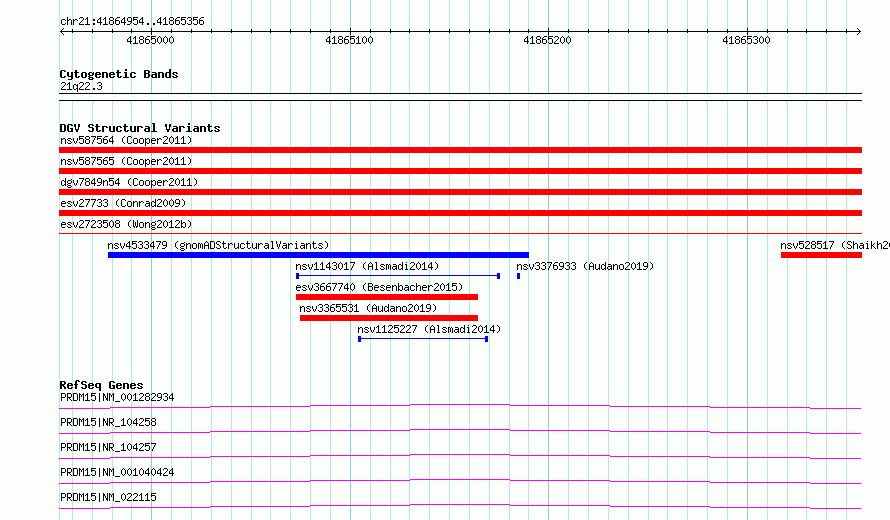890x520 pixels.
Task: Open the PRDM15|NM_022115 gene label
Action: click(108, 497)
